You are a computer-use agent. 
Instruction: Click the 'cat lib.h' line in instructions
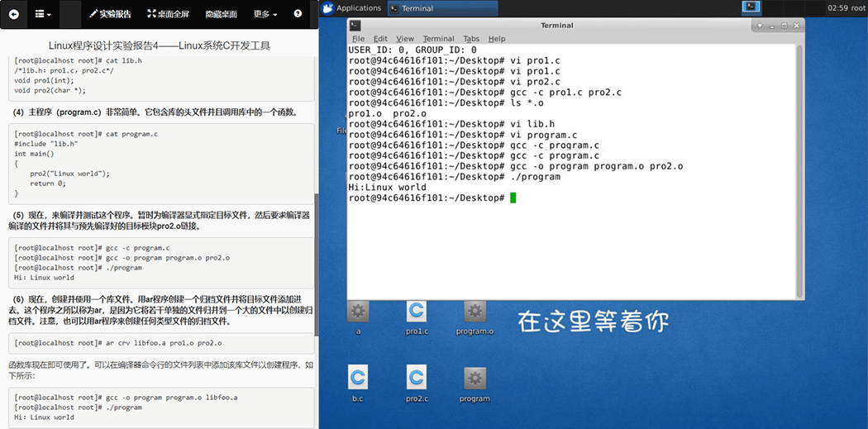(78, 61)
